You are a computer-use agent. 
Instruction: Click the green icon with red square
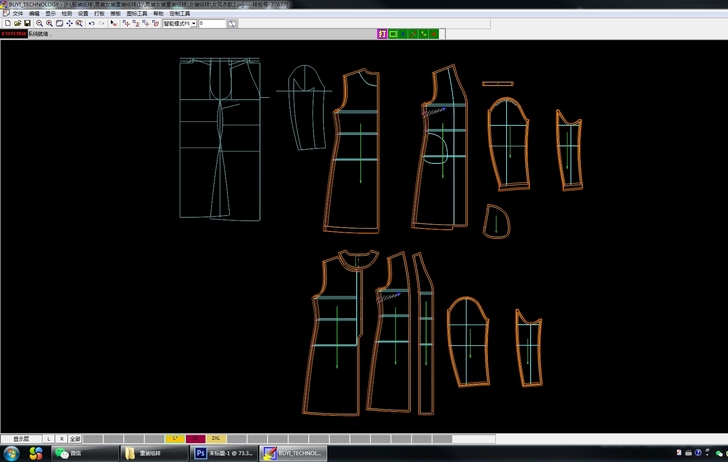click(434, 34)
